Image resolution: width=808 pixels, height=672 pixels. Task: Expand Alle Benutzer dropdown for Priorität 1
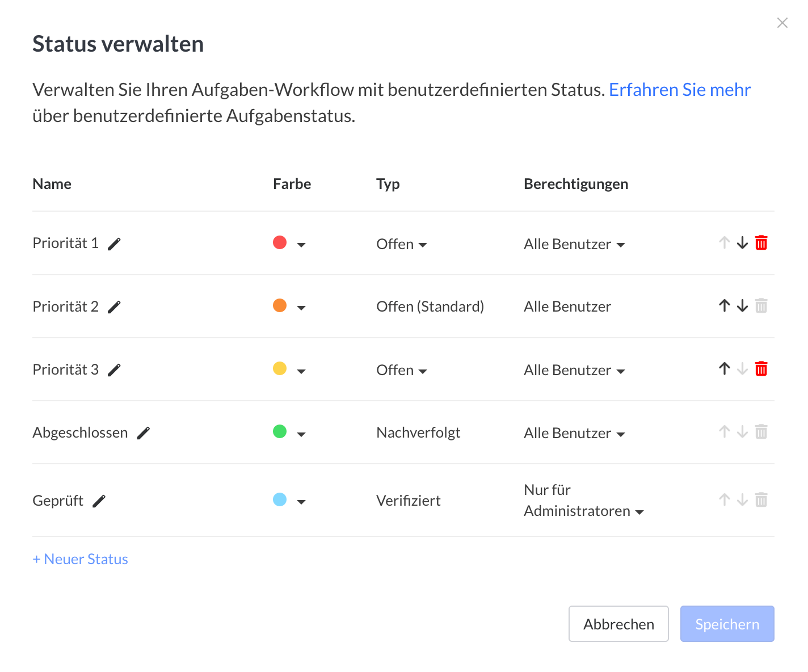574,245
